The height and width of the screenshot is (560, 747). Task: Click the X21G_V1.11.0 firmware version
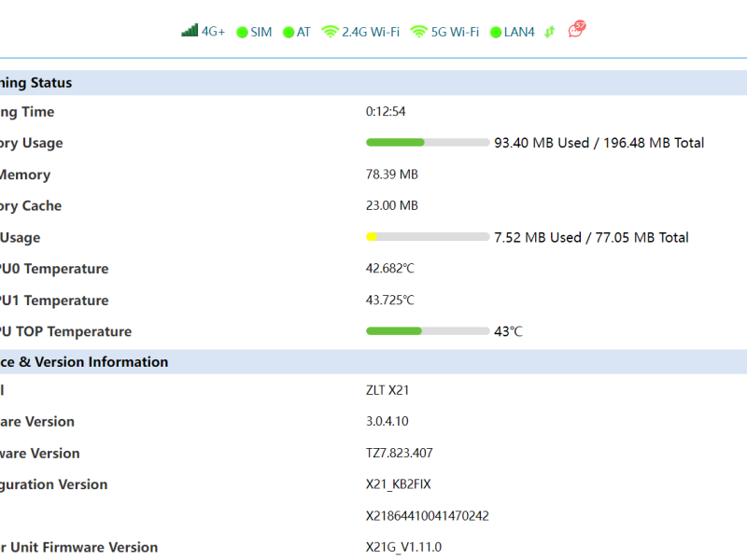403,547
